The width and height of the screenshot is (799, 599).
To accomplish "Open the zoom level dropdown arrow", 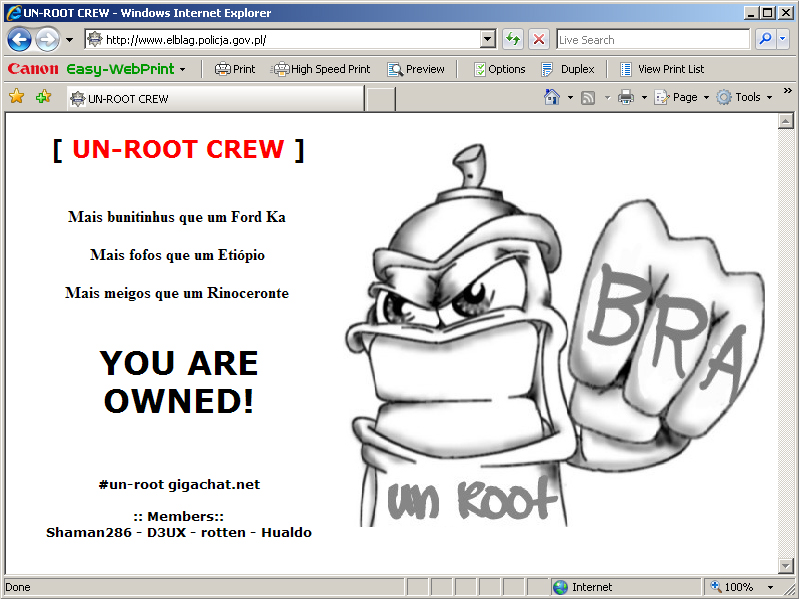I will [x=770, y=588].
